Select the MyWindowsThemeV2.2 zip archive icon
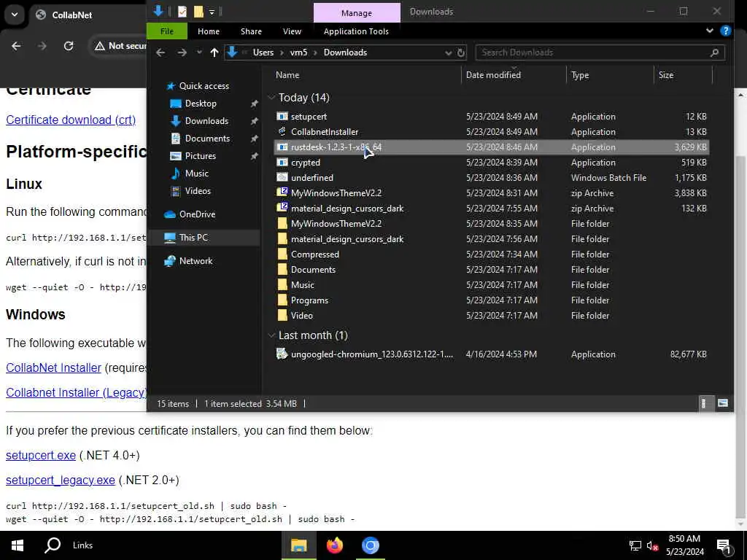747x560 pixels. pos(282,192)
